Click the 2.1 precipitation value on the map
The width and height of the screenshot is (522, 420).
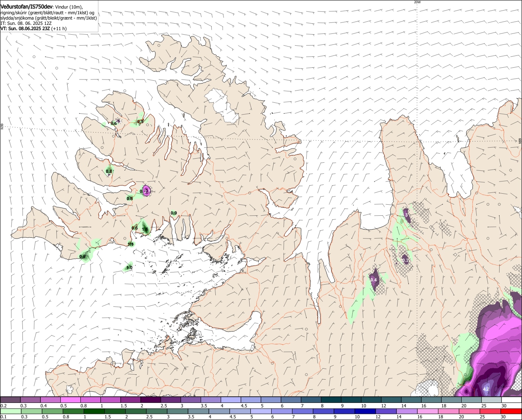coord(148,191)
